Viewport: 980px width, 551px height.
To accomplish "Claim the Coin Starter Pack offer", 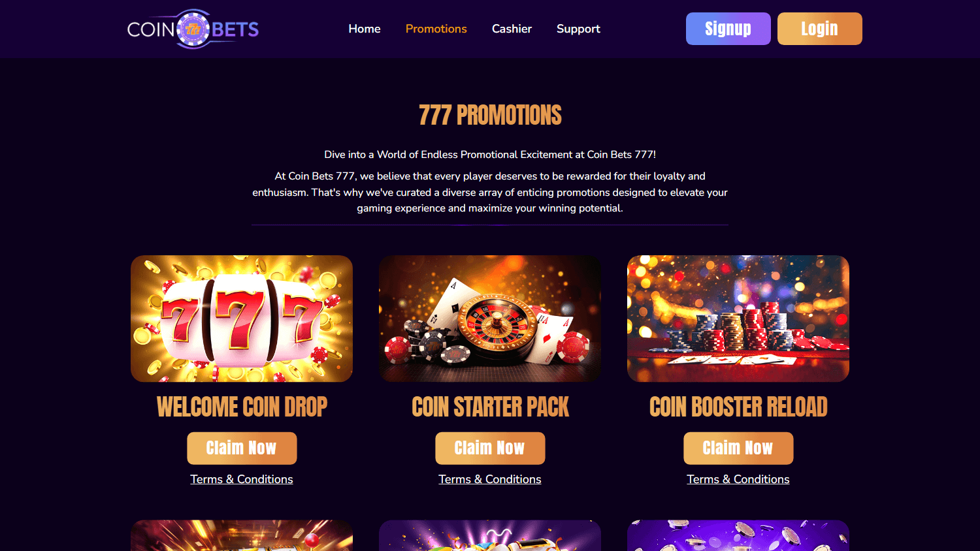I will coord(490,449).
